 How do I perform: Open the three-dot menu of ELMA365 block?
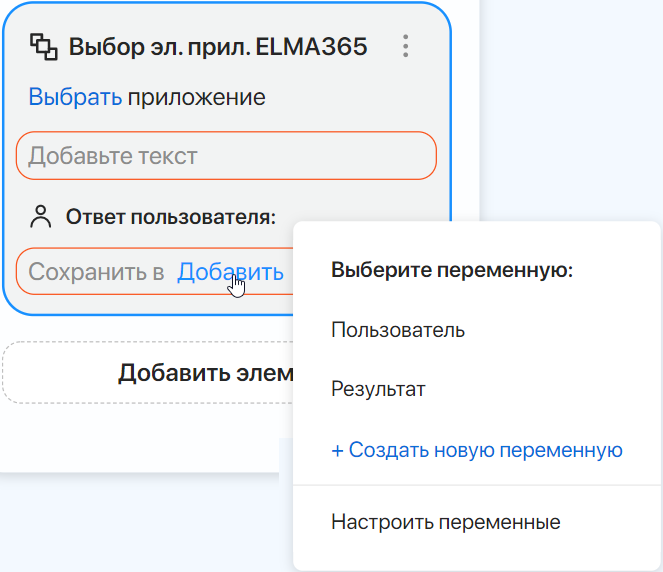pyautogui.click(x=405, y=46)
